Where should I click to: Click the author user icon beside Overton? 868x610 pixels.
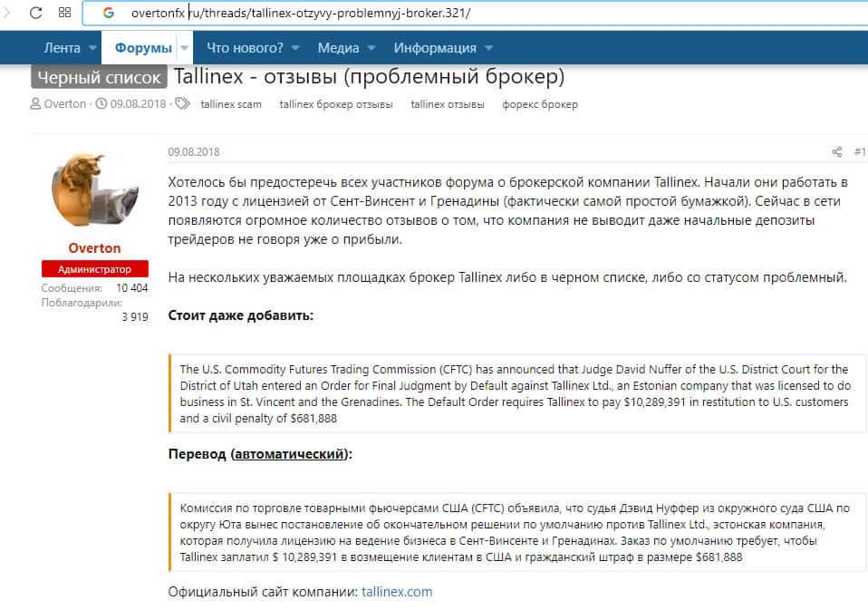pyautogui.click(x=35, y=103)
